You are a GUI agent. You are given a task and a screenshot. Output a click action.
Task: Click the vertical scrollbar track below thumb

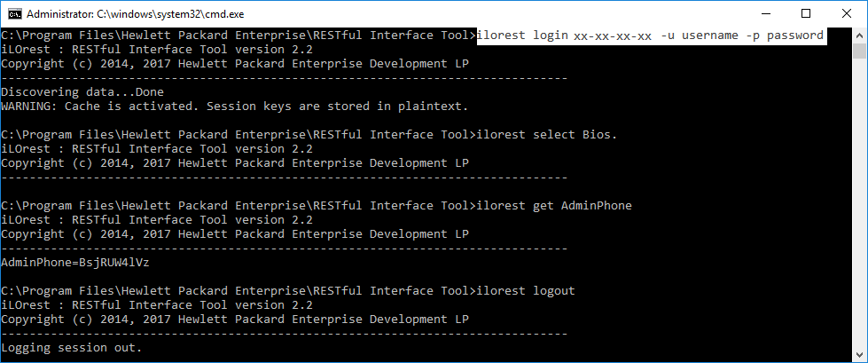859,205
